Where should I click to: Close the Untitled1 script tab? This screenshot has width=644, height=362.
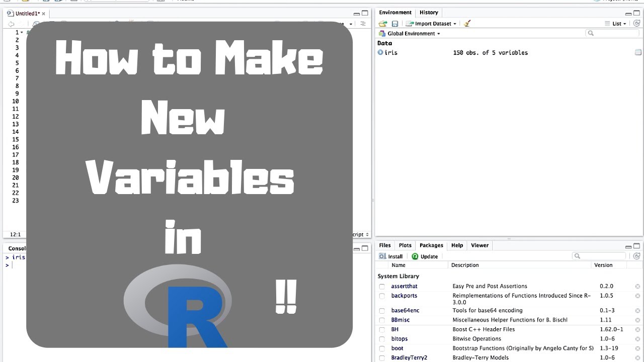coord(44,14)
